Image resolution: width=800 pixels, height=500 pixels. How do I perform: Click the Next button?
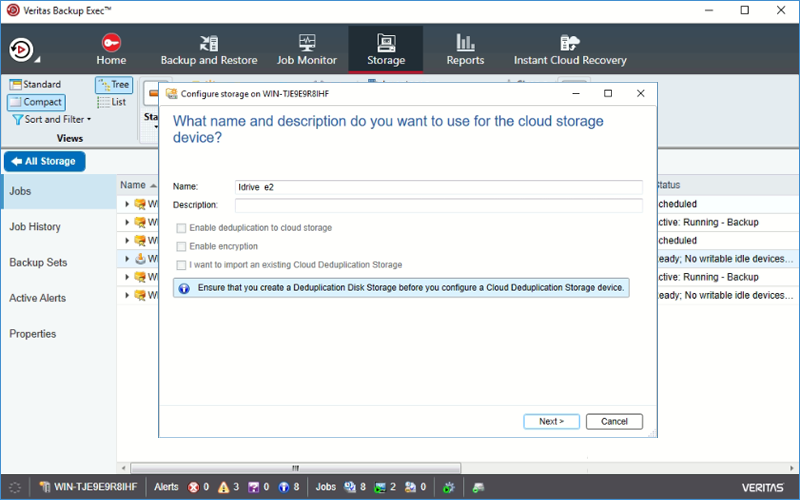point(551,421)
